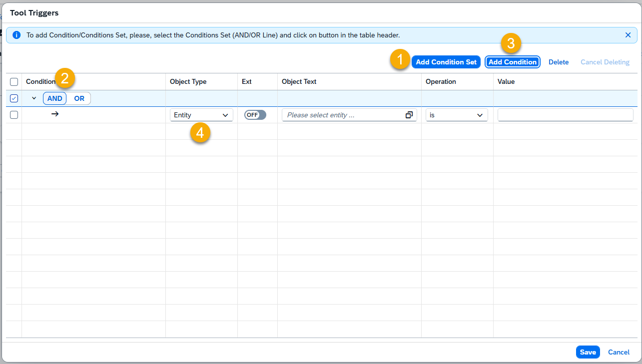Image resolution: width=642 pixels, height=364 pixels.
Task: Save the tool triggers
Action: point(588,352)
